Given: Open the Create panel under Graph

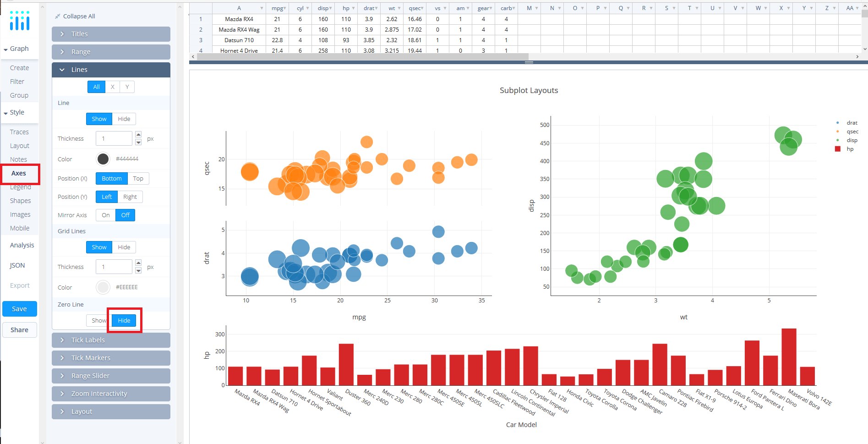Looking at the screenshot, I should click(x=19, y=67).
